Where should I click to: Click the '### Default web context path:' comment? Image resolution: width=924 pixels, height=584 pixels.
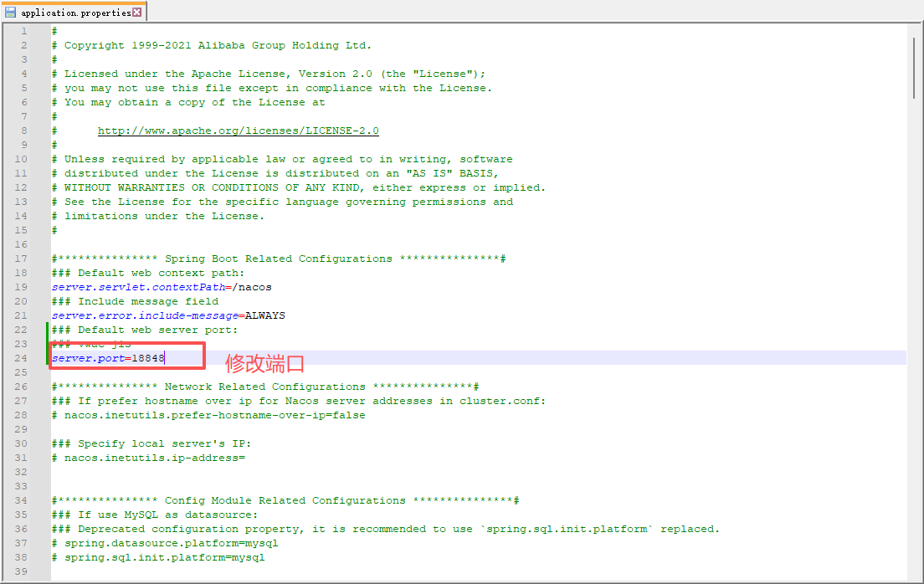(x=148, y=274)
